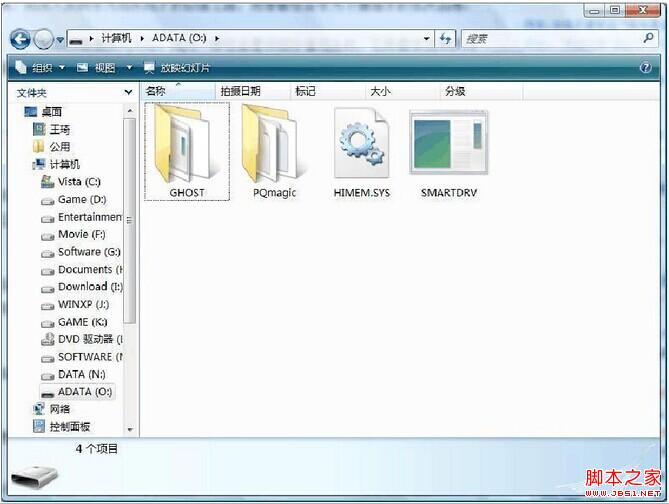The image size is (669, 504).
Task: Click the 桌面 desktop icon
Action: 31,112
